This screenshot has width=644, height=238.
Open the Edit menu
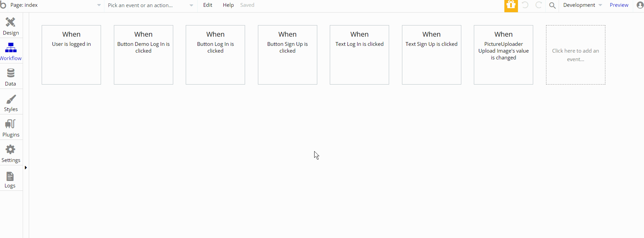208,5
